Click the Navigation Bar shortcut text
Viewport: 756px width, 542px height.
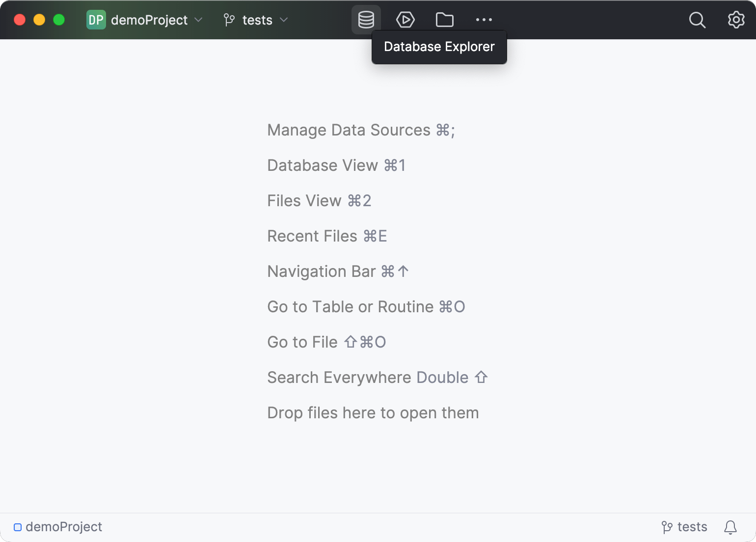coord(338,271)
